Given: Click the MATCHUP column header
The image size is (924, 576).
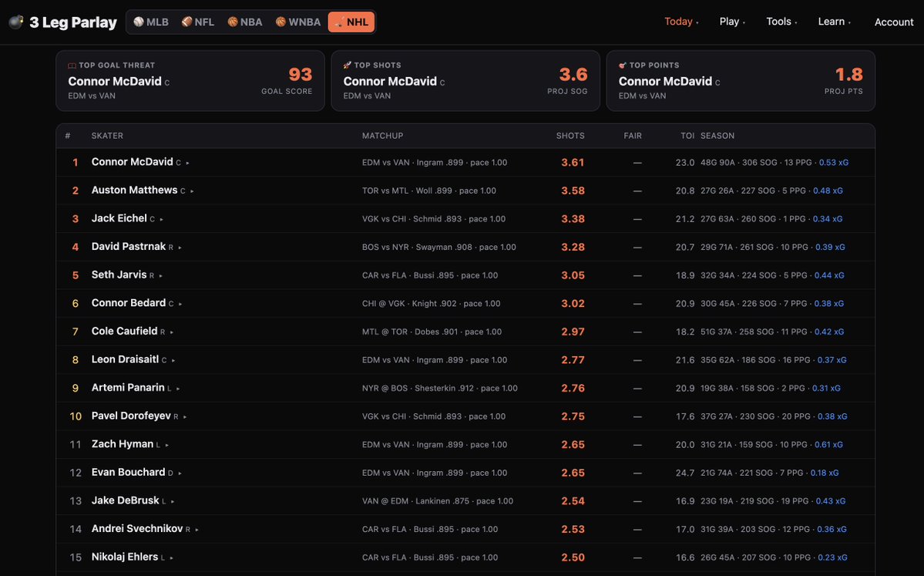Looking at the screenshot, I should coord(382,136).
